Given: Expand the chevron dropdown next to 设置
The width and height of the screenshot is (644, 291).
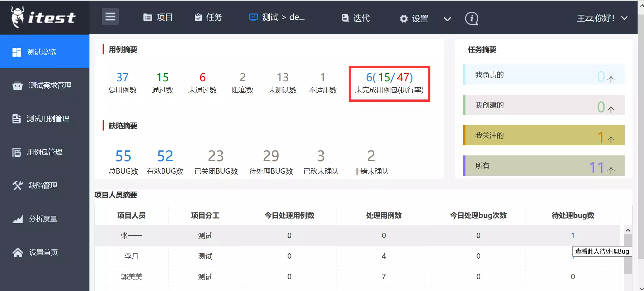Looking at the screenshot, I should click(447, 19).
